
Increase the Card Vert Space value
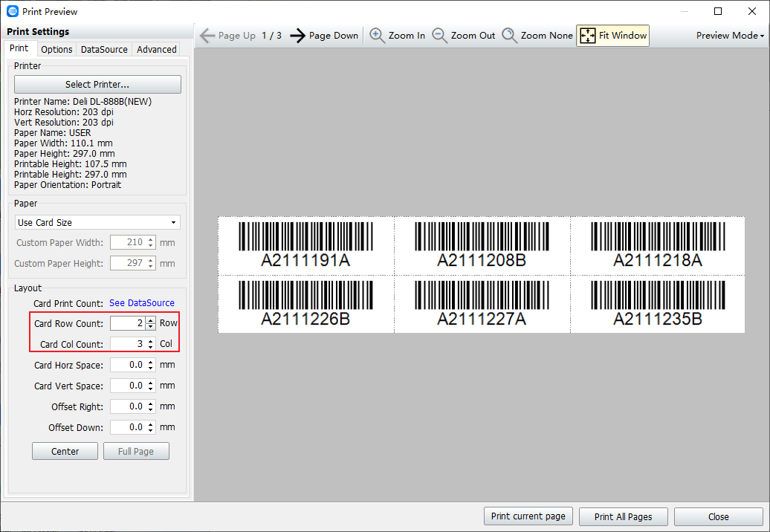coord(151,383)
